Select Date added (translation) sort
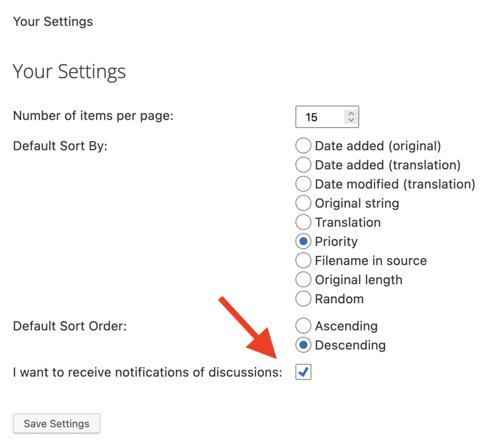This screenshot has height=448, width=488. pos(303,164)
